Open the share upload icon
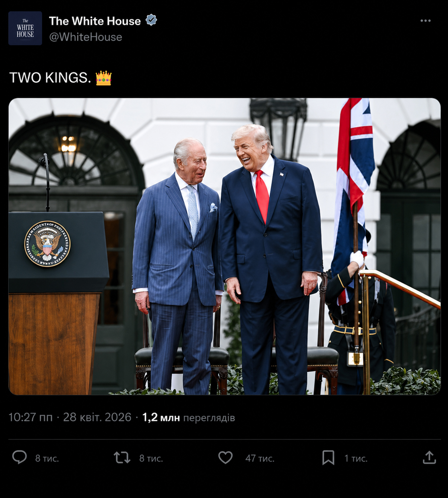This screenshot has height=498, width=448. tap(429, 457)
